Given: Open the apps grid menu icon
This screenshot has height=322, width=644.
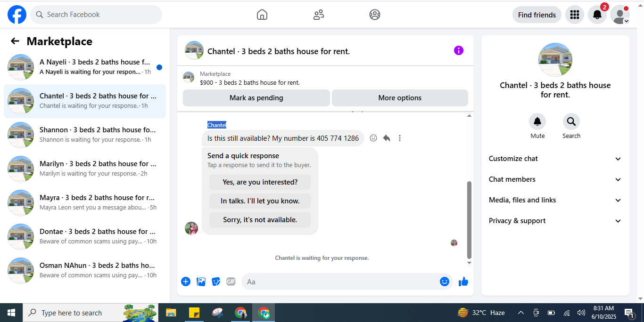Looking at the screenshot, I should (x=574, y=15).
